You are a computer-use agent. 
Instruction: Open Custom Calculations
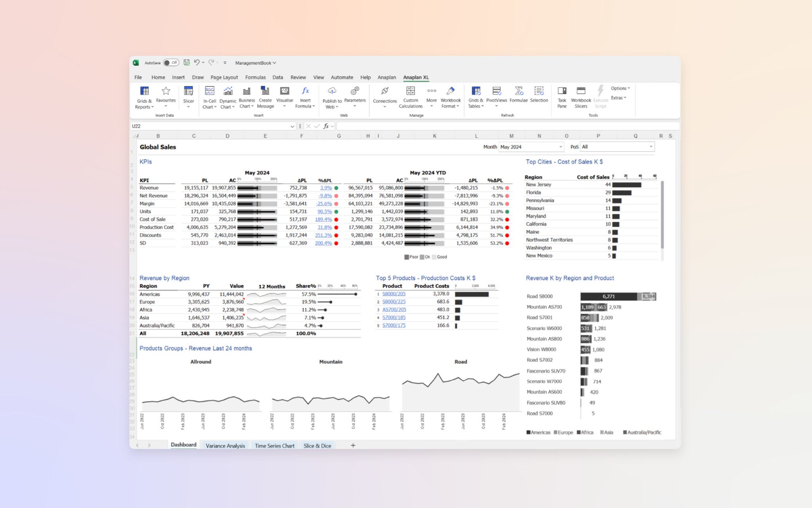click(410, 97)
